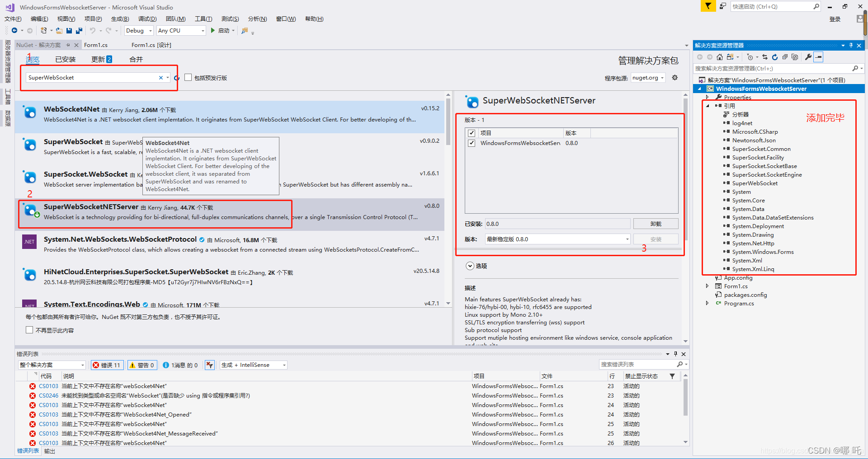Switch to the 已安装 tab
This screenshot has width=868, height=459.
pyautogui.click(x=66, y=60)
